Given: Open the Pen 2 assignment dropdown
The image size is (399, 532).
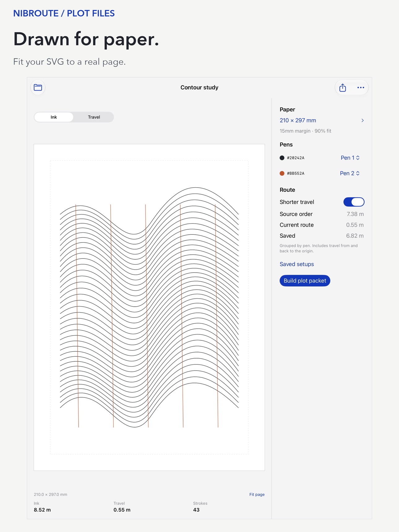Looking at the screenshot, I should [350, 173].
